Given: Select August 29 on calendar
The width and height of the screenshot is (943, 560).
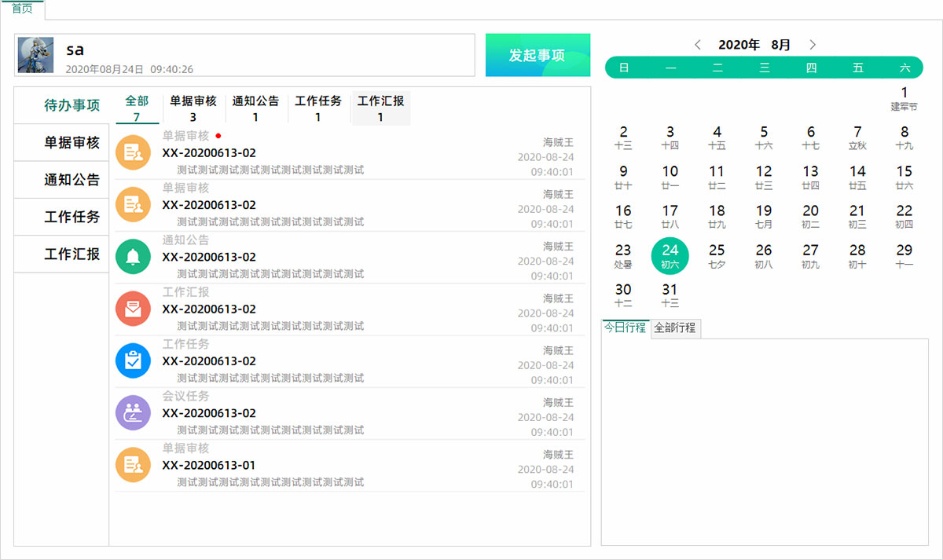Looking at the screenshot, I should click(x=904, y=256).
